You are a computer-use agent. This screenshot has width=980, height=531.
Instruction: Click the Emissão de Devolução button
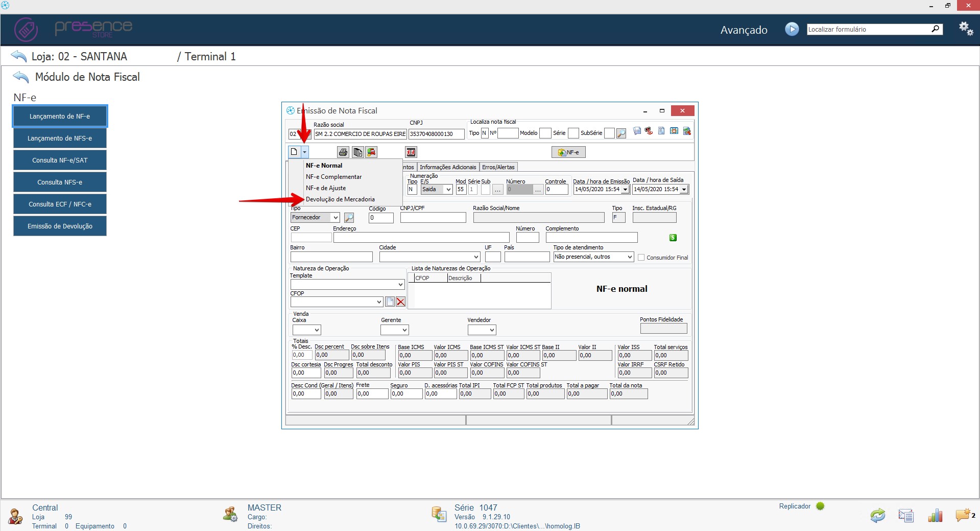pyautogui.click(x=60, y=226)
